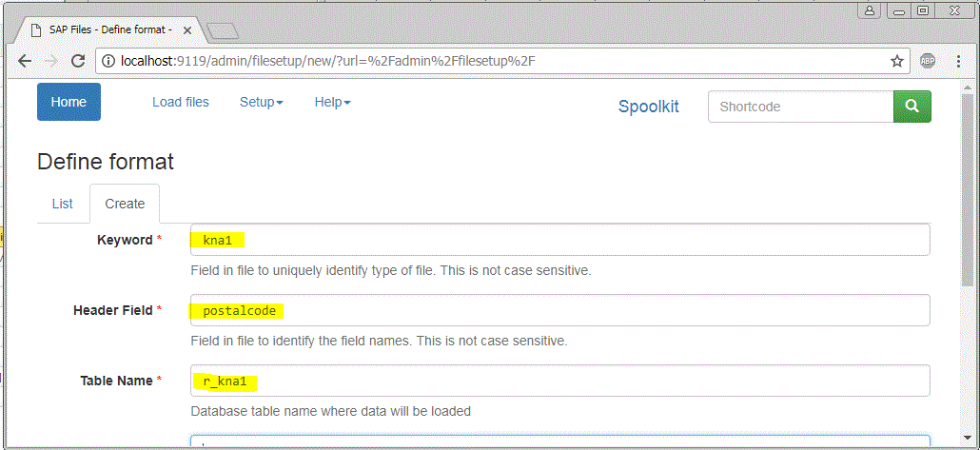
Task: Switch to the List tab
Action: 63,204
